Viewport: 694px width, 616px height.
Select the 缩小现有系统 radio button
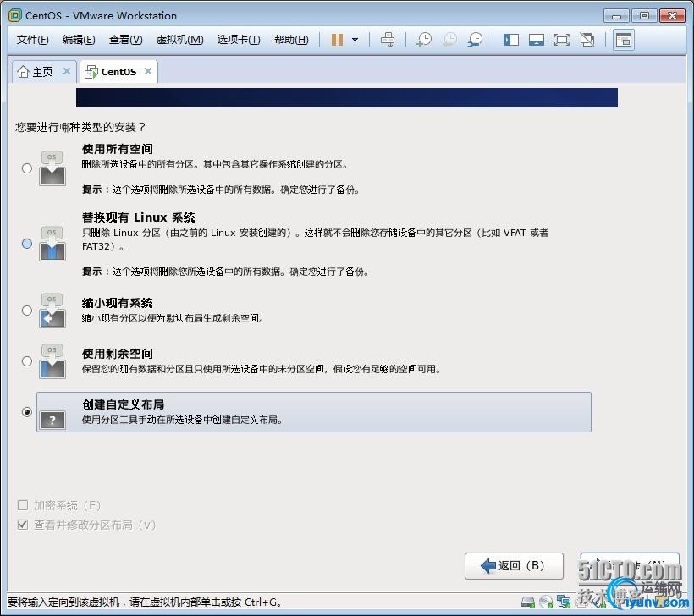[27, 311]
